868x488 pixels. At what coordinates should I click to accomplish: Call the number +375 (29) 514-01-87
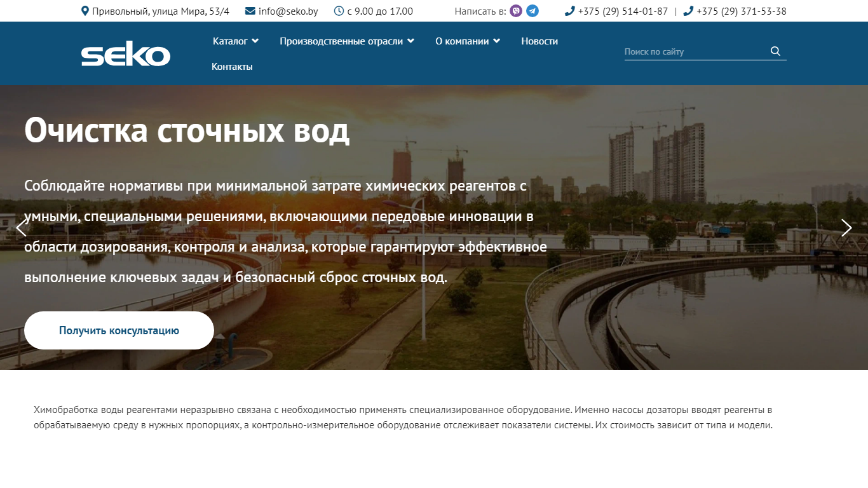[x=623, y=11]
